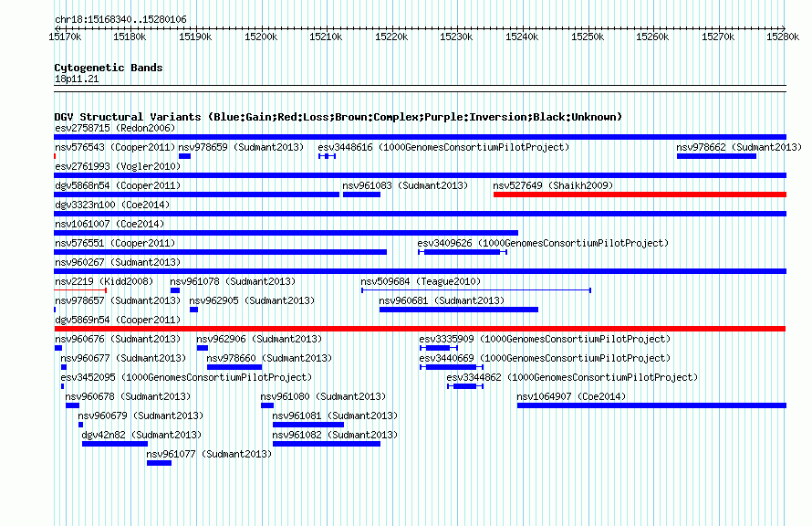Open esv3452095 1000GenomesConsortiumPilotProject label

coord(186,377)
